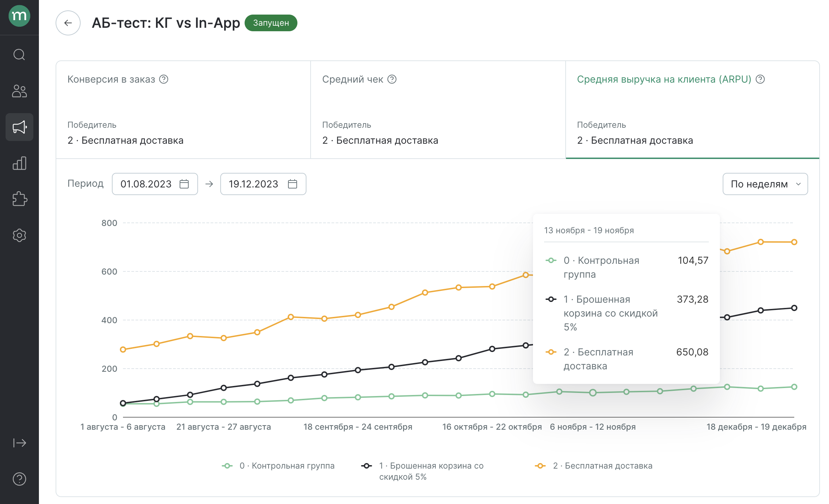Open help via the question mark icon
The height and width of the screenshot is (504, 829).
coord(19,479)
